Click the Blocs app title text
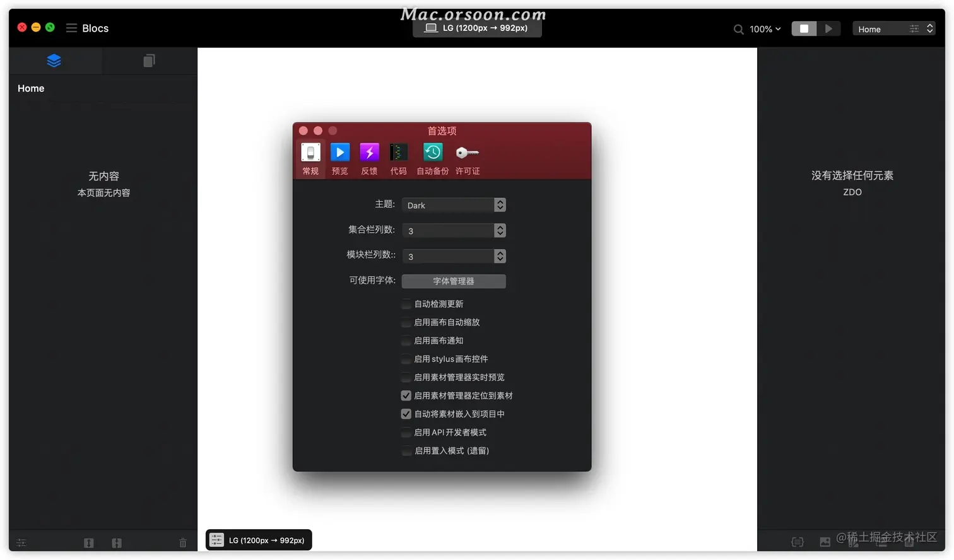The height and width of the screenshot is (560, 954). 95,28
